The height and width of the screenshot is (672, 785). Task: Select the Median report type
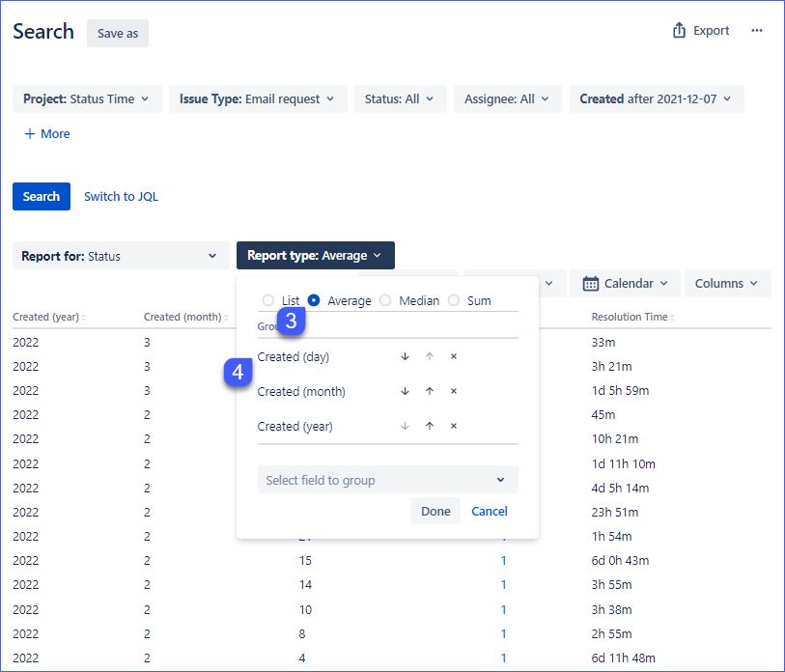tap(385, 300)
